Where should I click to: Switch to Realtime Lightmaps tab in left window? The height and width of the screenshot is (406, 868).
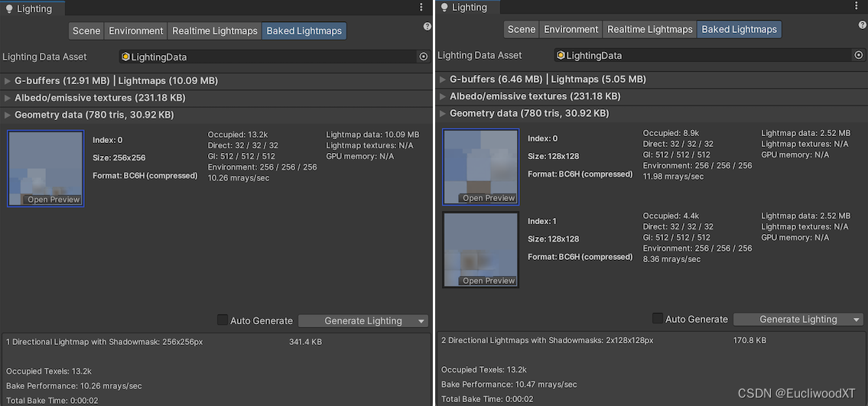(215, 31)
